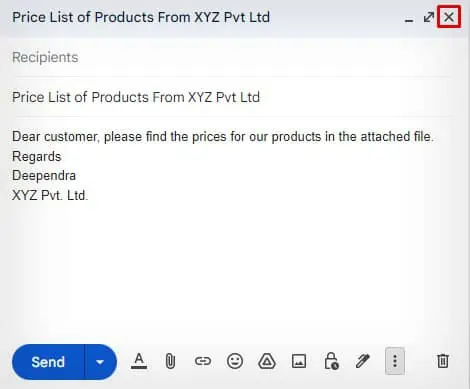Insert files using Google Drive icon
Screen dimensions: 470x389
267,361
